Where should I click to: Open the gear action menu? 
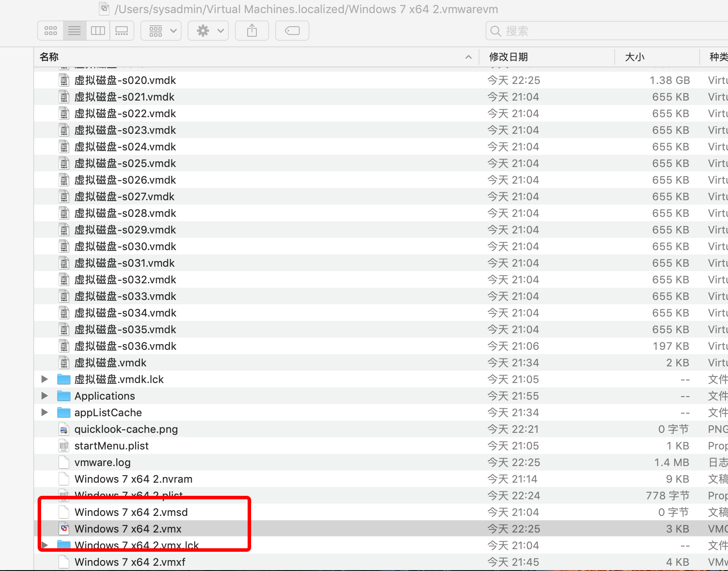coord(208,31)
